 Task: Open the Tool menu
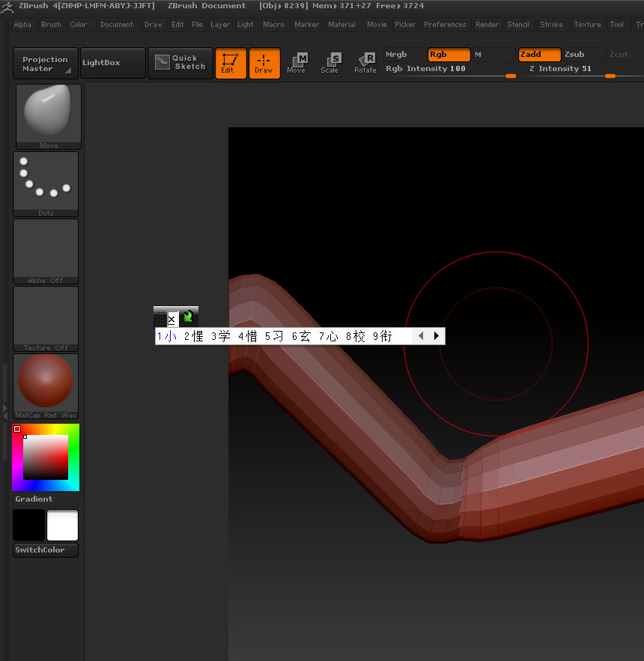(619, 24)
